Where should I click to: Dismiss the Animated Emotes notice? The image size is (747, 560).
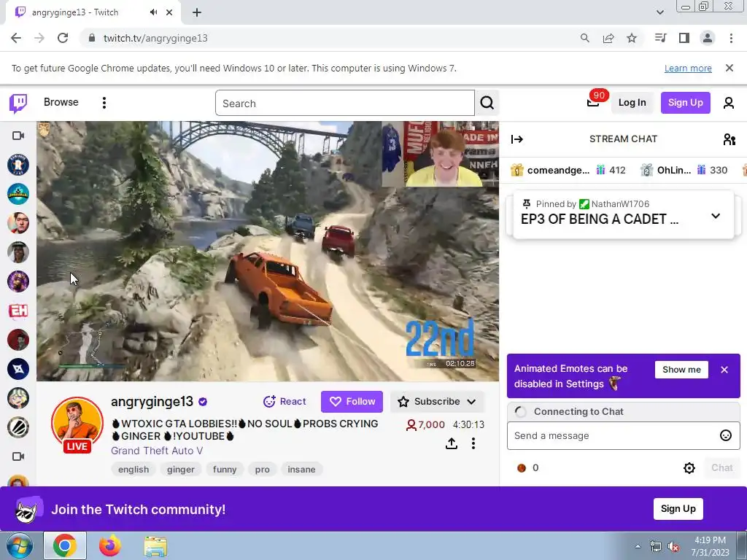pos(724,370)
